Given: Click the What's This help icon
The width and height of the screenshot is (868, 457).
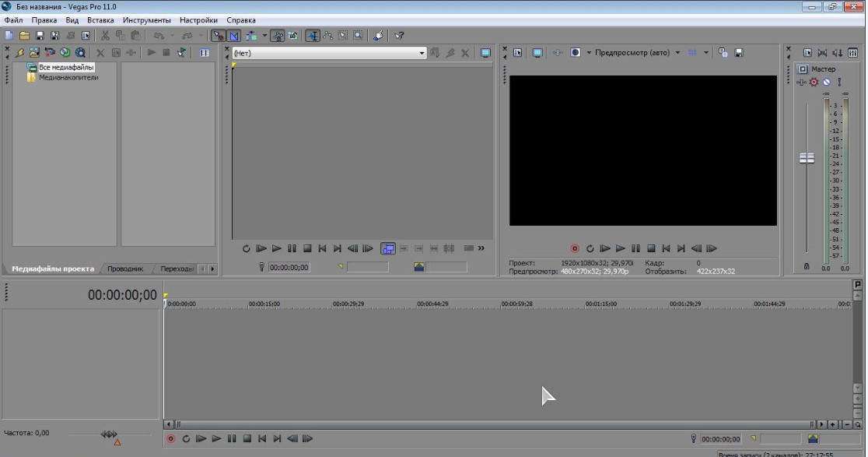Looking at the screenshot, I should coord(399,35).
